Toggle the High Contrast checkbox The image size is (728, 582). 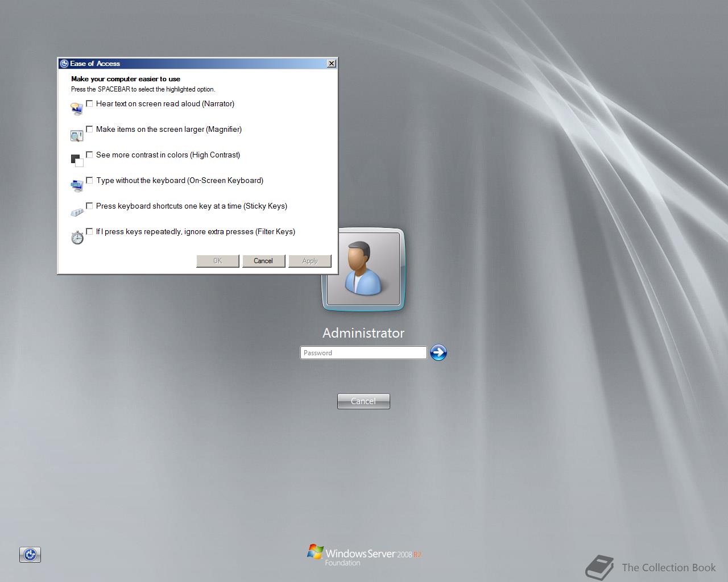89,155
